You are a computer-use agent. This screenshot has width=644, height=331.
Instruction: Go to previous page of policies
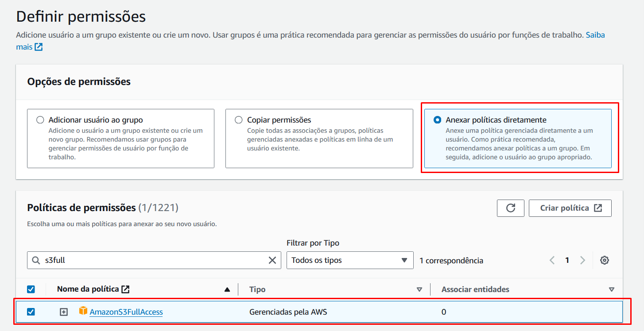(552, 260)
